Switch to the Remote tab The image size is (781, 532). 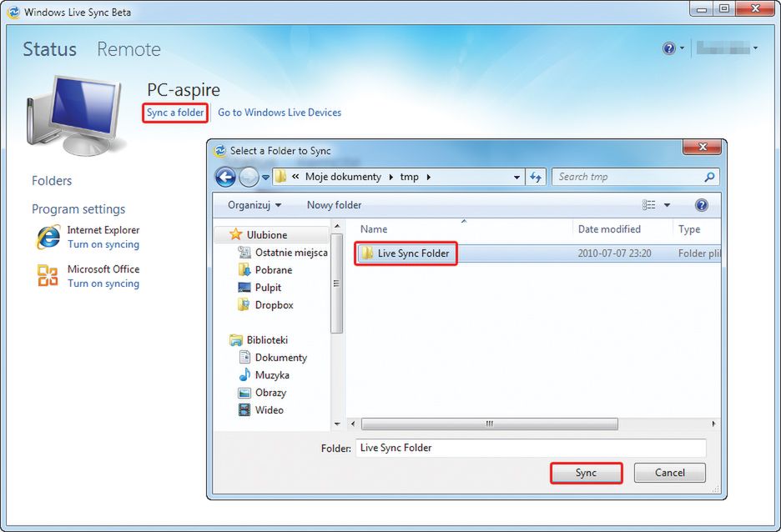(129, 48)
